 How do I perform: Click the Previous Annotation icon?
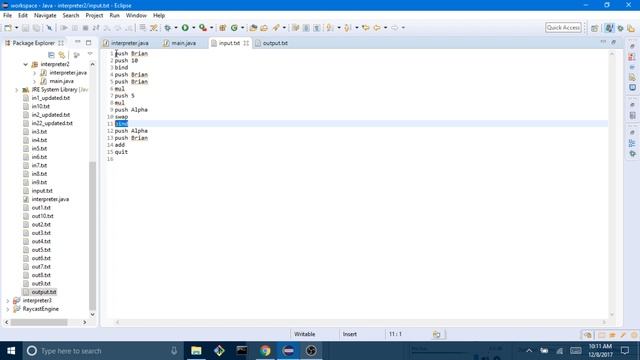[347, 28]
